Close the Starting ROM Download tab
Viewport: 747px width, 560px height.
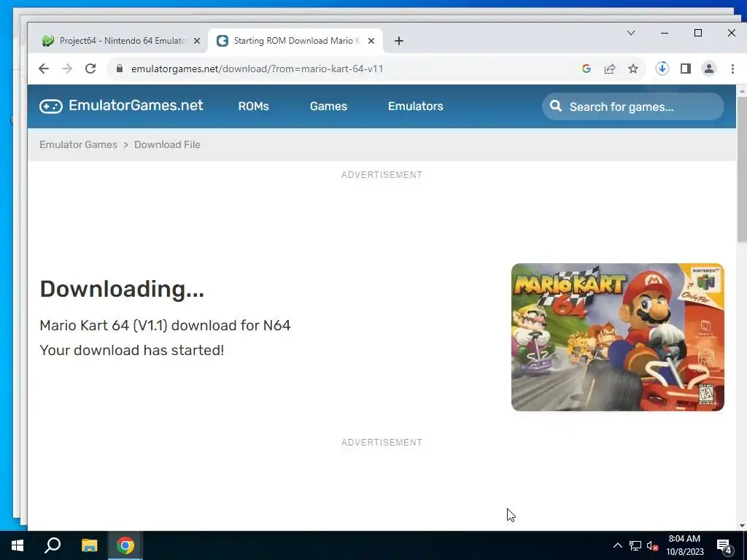371,41
